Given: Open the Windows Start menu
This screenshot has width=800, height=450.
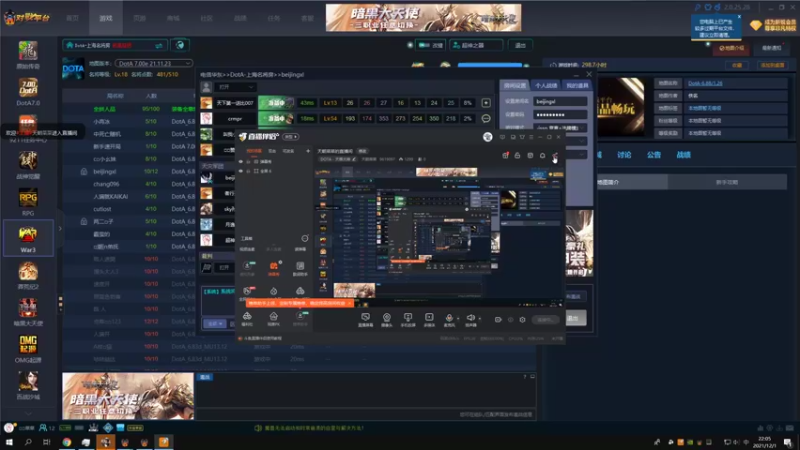Looking at the screenshot, I should pos(9,442).
